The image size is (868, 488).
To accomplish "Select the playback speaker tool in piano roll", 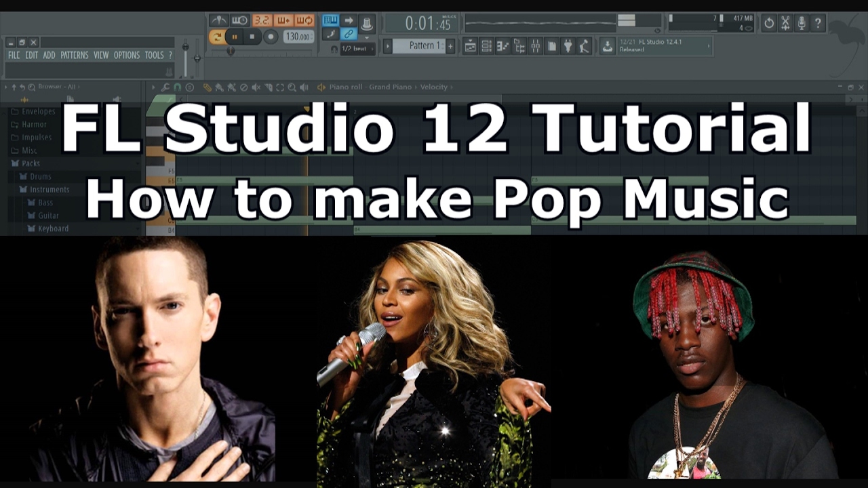I will point(304,87).
